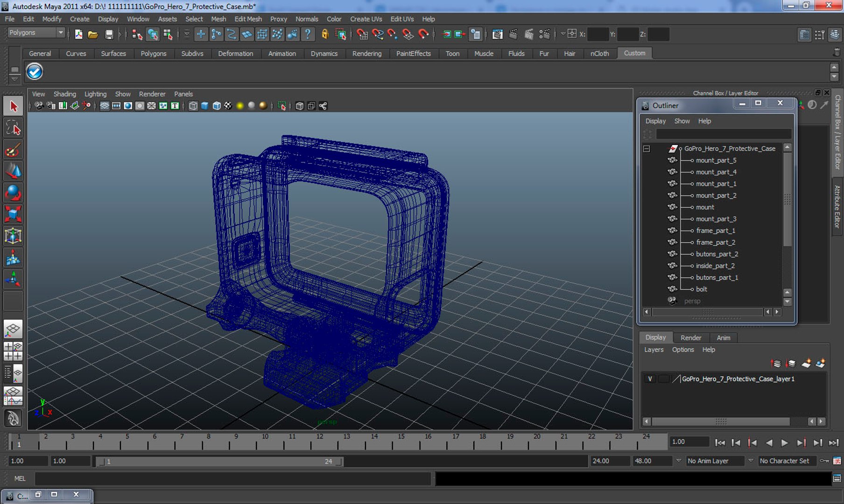Image resolution: width=844 pixels, height=504 pixels.
Task: Play the animation forwards
Action: point(785,443)
